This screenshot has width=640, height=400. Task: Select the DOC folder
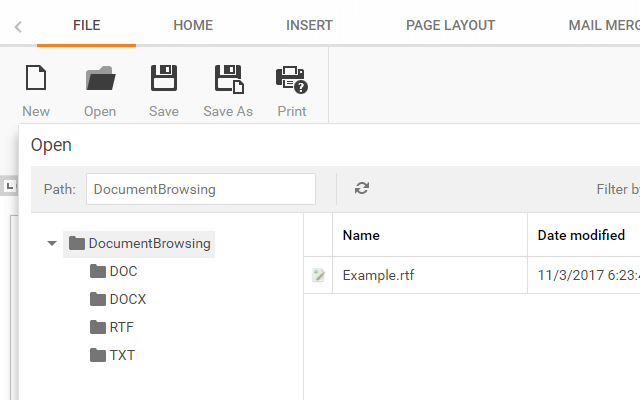[123, 271]
